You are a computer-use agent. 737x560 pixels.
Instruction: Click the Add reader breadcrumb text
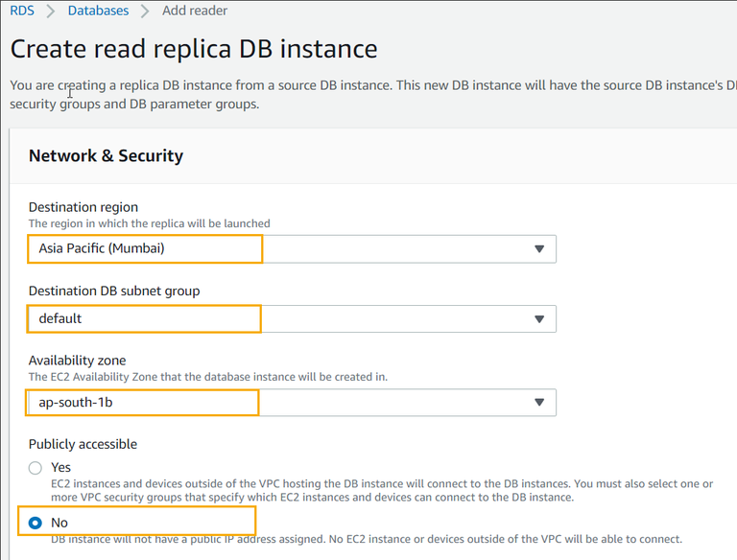pos(195,11)
